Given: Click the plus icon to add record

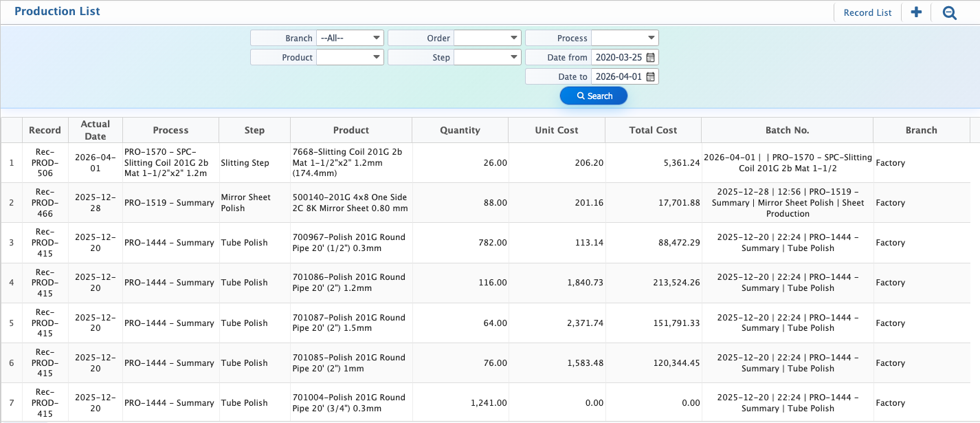Looking at the screenshot, I should (x=915, y=12).
